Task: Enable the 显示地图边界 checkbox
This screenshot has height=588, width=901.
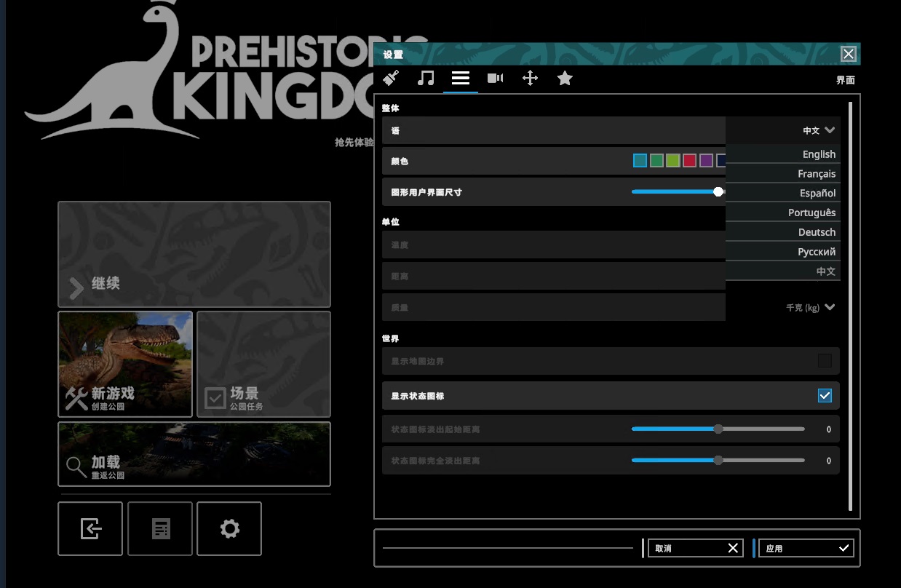Action: pyautogui.click(x=825, y=361)
